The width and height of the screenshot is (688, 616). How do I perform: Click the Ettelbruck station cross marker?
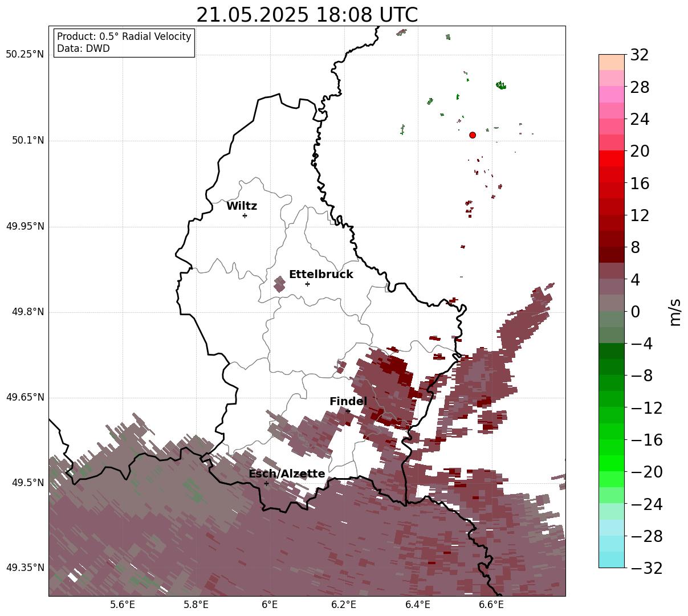[307, 284]
